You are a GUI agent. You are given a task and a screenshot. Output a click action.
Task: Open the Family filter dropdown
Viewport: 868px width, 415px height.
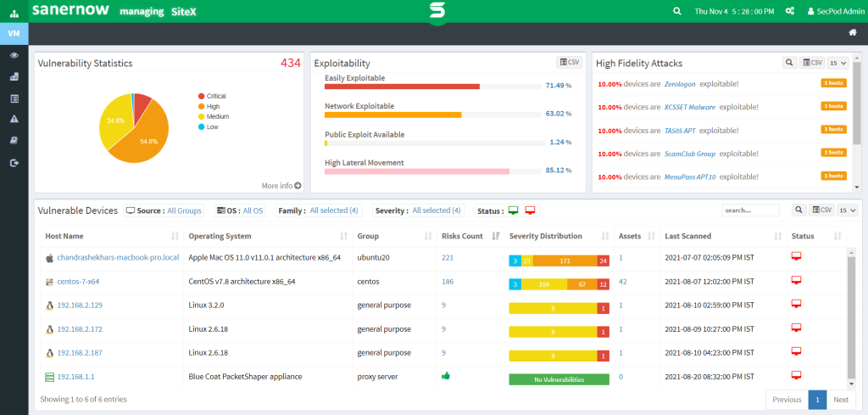[333, 210]
